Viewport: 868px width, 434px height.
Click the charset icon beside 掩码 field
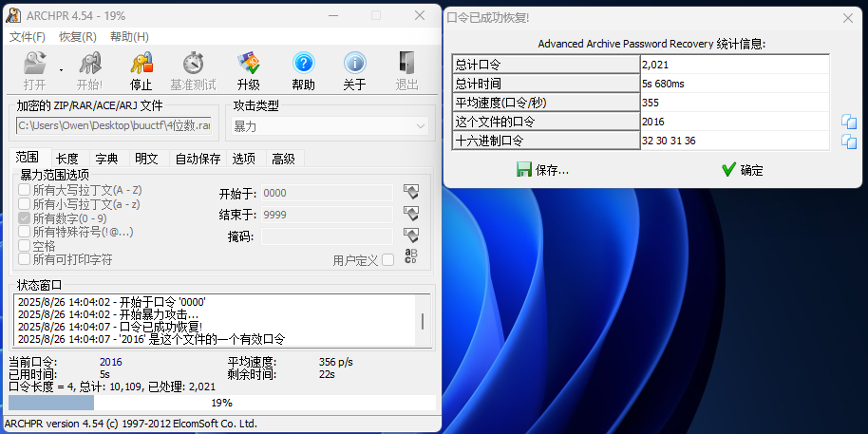tap(411, 236)
